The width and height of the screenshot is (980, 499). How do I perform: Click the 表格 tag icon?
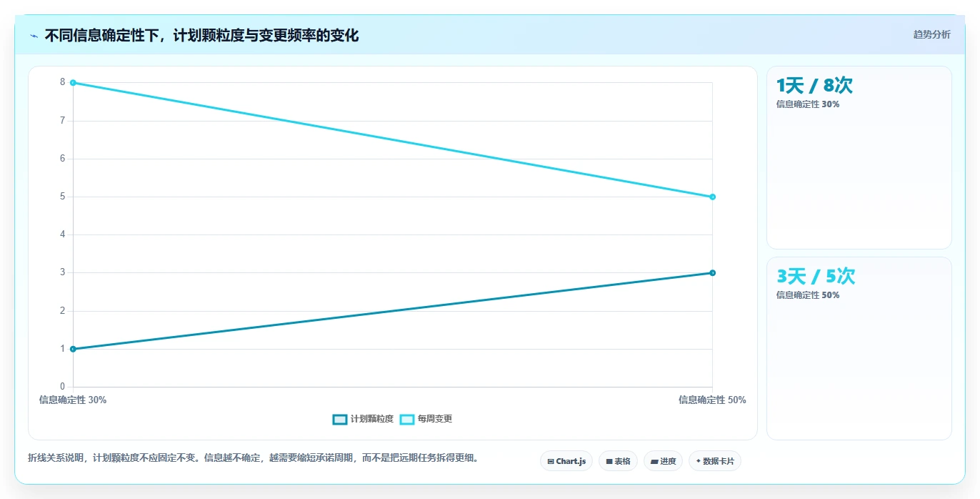click(x=609, y=462)
